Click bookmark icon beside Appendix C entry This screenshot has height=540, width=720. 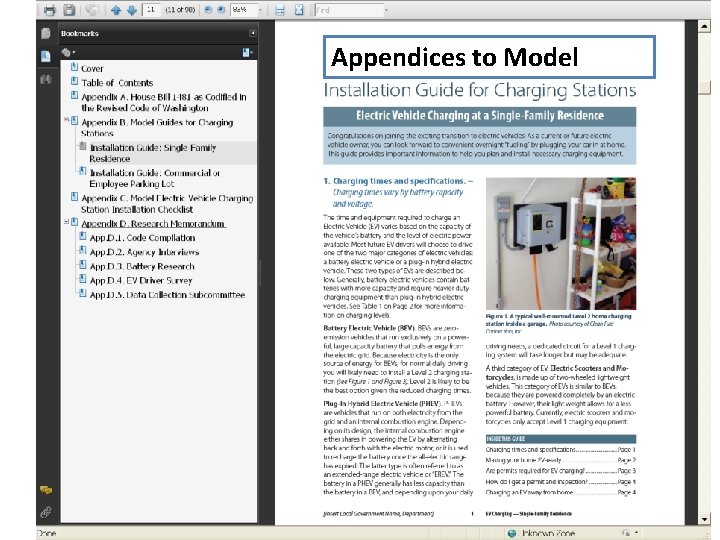[74, 197]
